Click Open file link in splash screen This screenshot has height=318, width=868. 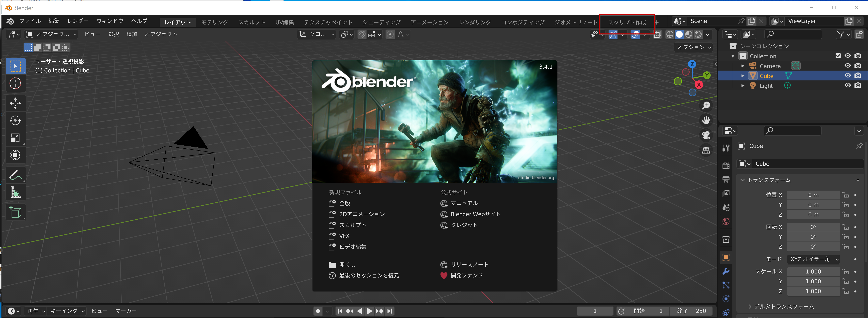(x=342, y=264)
